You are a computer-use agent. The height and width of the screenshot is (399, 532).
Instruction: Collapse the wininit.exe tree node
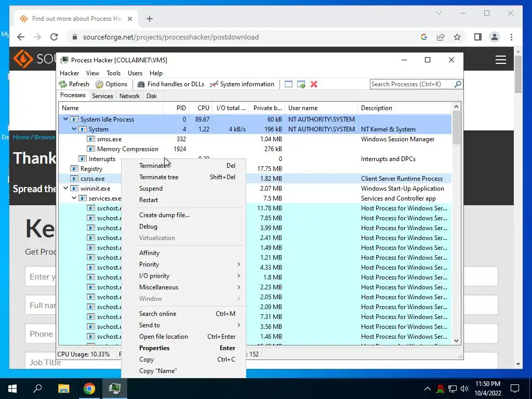66,188
